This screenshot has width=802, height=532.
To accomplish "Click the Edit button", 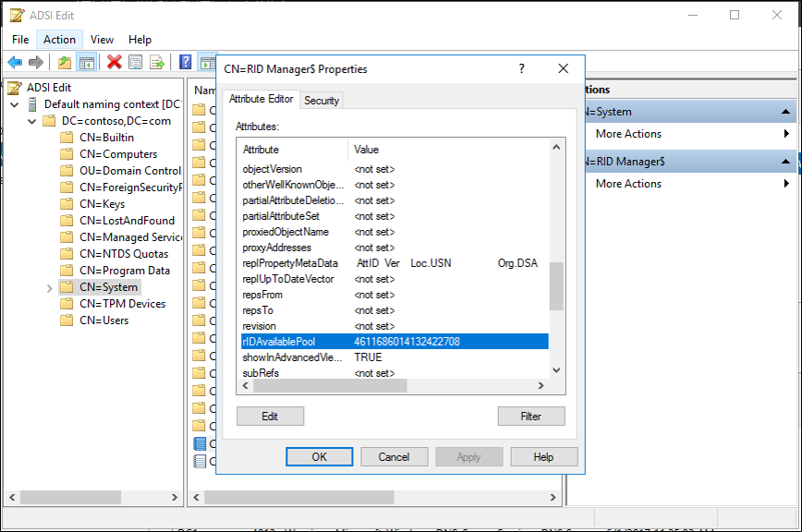I will tap(270, 416).
